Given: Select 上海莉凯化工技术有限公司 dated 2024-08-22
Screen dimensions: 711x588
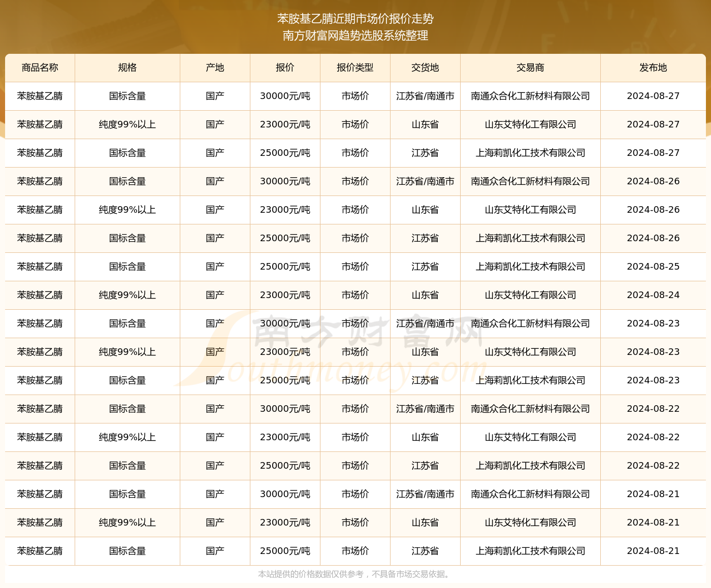Looking at the screenshot, I should [530, 466].
